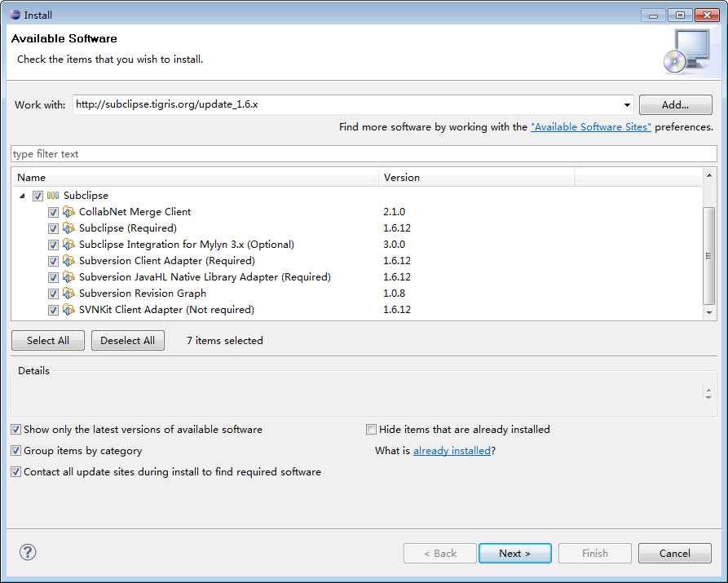Open the already installed link
Screen dimensions: 728x583
(452, 451)
